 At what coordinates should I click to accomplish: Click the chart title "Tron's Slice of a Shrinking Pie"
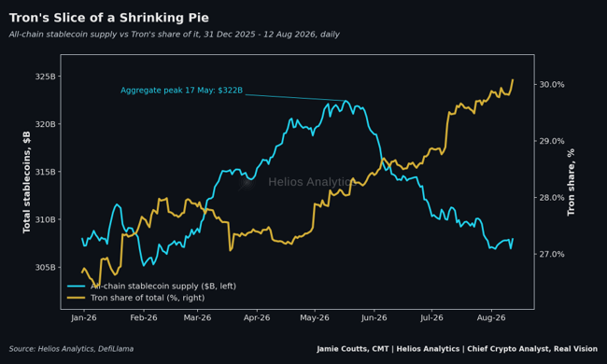tap(108, 18)
